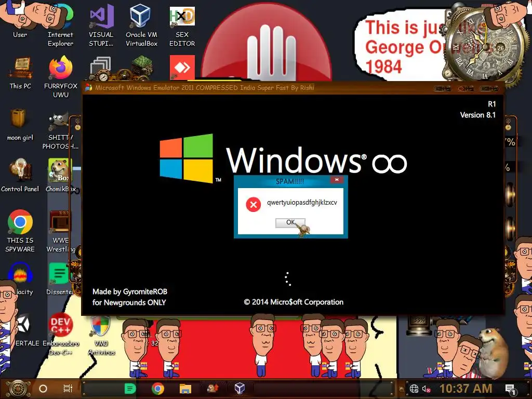Click '© 2014 Micro$oft Corporation' text
This screenshot has width=532, height=399.
click(x=294, y=302)
